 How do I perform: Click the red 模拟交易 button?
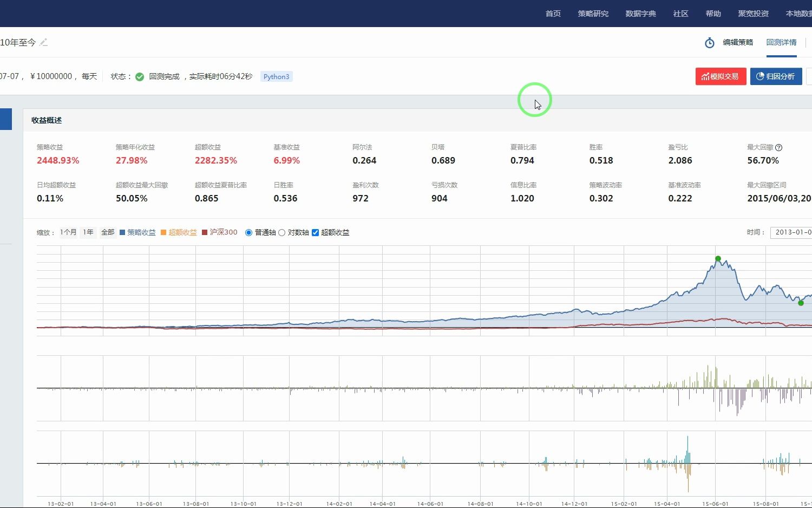tap(721, 76)
